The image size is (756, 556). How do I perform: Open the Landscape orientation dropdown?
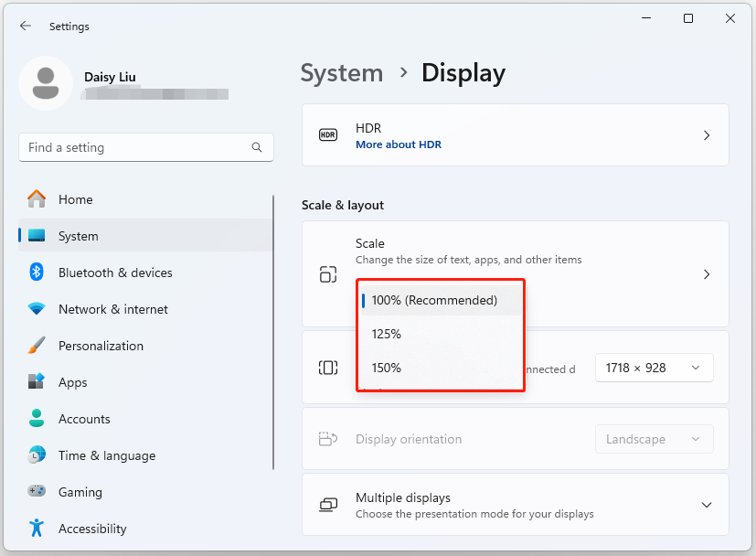[x=654, y=439]
